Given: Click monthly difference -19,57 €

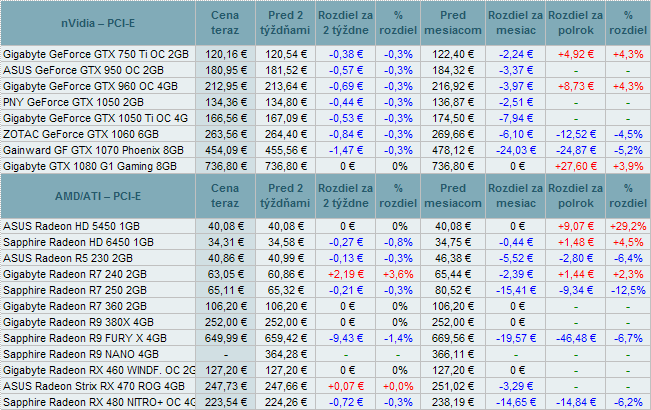Looking at the screenshot, I should (x=516, y=338).
